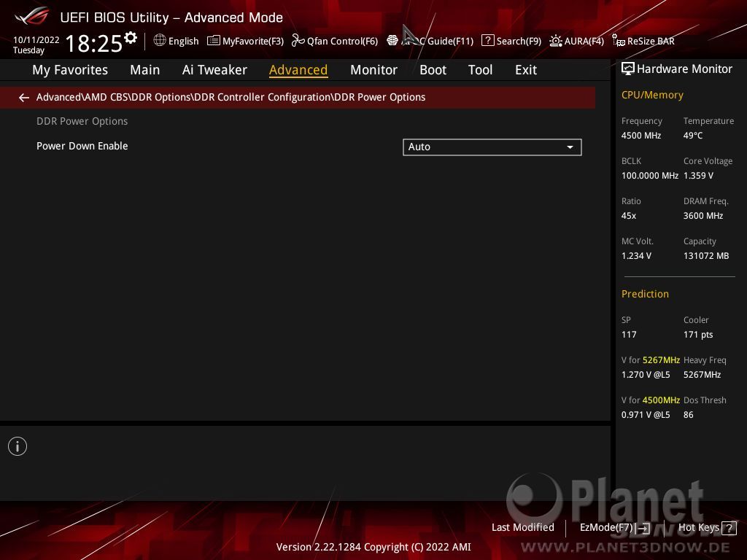Click the globe language icon
Viewport: 747px width, 560px height.
(160, 41)
